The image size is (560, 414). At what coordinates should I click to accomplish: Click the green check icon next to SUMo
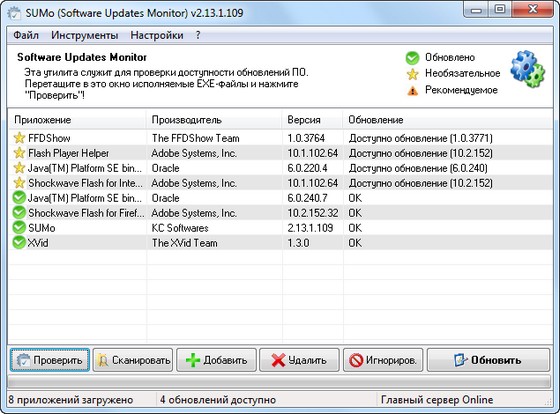point(19,228)
